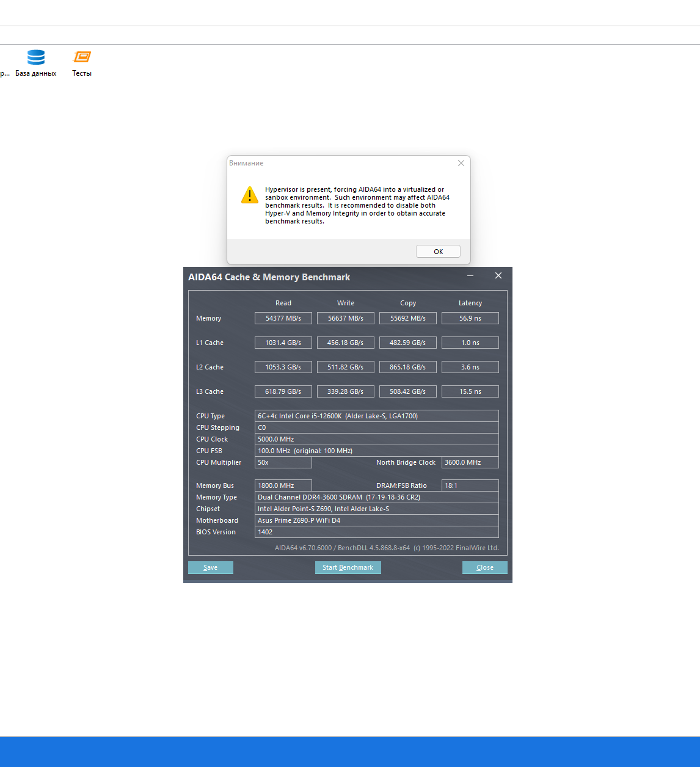This screenshot has height=767, width=700.
Task: Click the AIDA64 v6.70.6000 version footer text
Action: click(x=387, y=548)
